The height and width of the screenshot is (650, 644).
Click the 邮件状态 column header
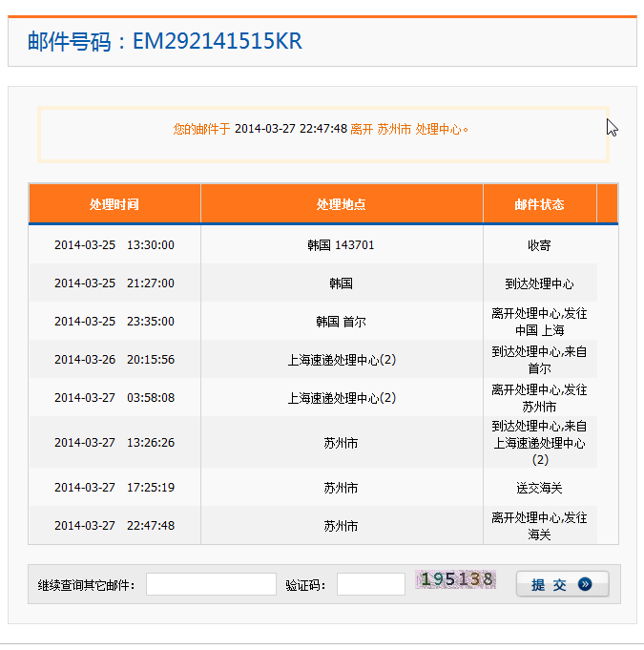click(540, 204)
